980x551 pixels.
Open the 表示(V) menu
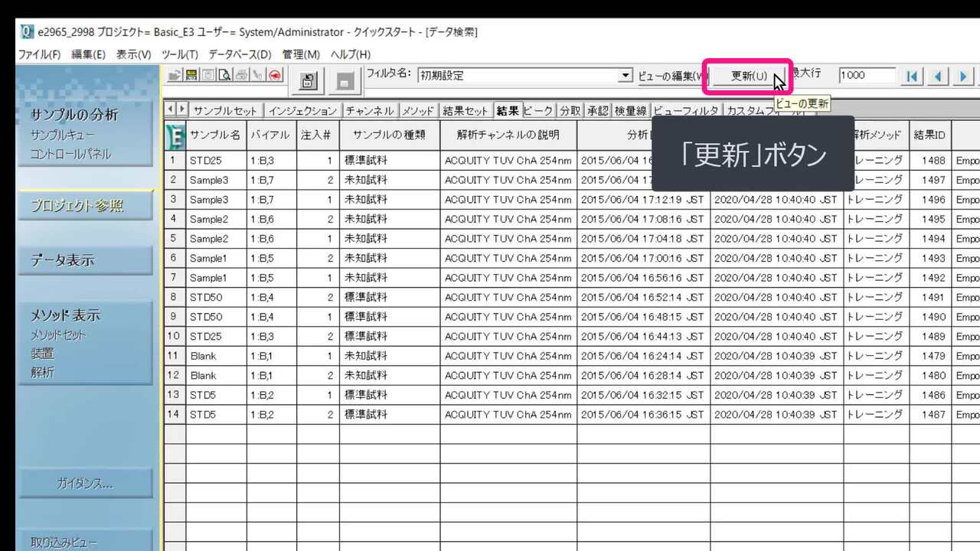coord(134,54)
